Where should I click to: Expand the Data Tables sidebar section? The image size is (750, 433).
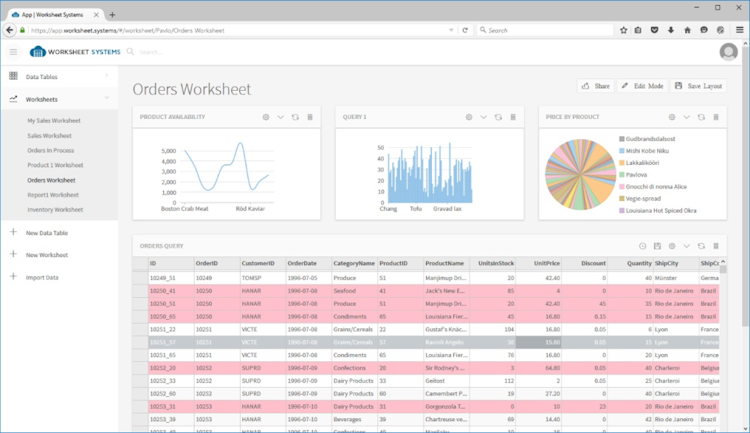tap(107, 76)
